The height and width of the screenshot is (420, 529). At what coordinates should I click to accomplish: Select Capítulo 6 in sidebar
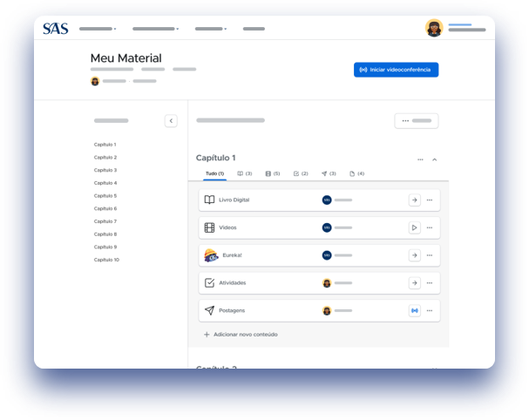(105, 208)
